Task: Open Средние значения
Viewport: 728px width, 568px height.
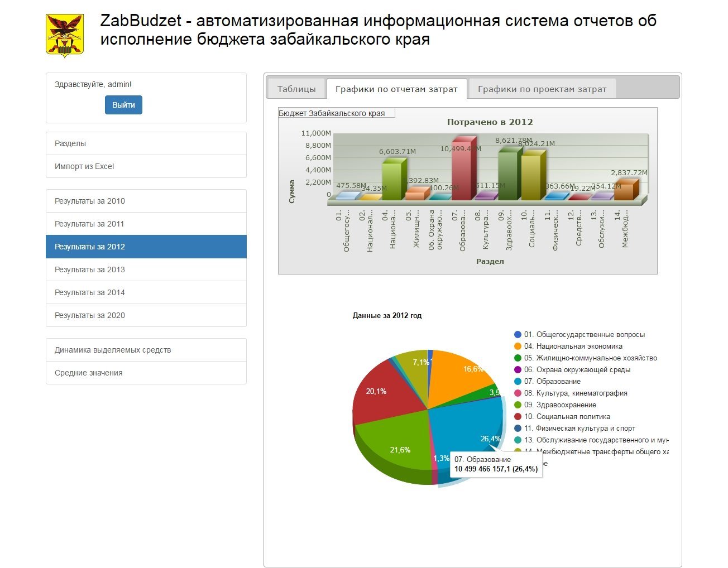Action: [146, 373]
